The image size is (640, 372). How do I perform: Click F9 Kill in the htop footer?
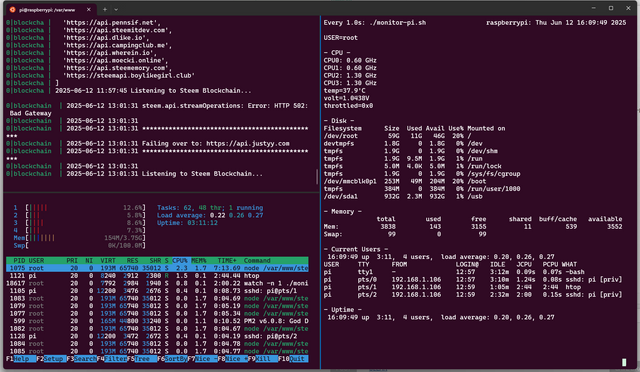[x=263, y=359]
